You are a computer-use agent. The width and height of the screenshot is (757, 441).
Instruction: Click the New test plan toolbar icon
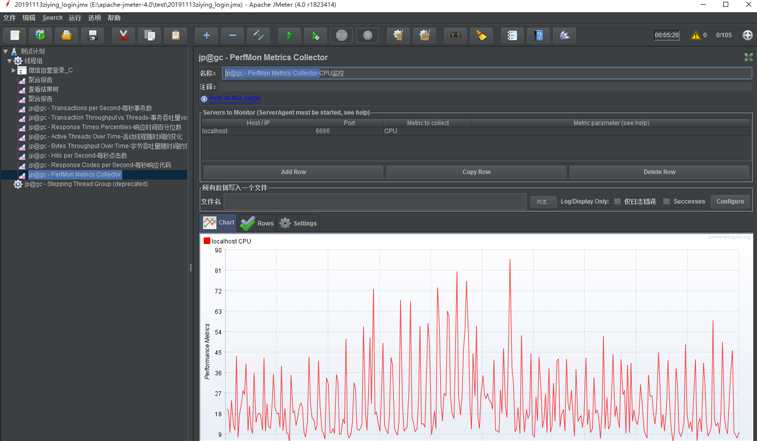pyautogui.click(x=15, y=35)
